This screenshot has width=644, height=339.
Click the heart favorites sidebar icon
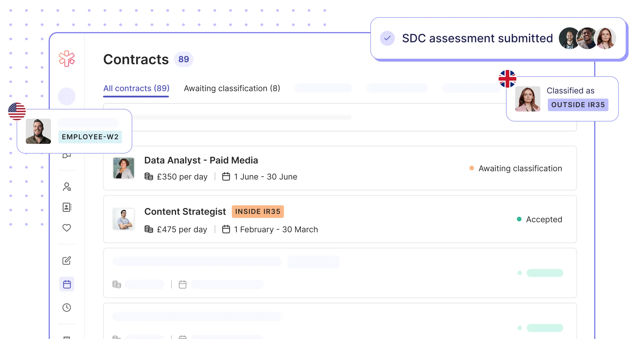pyautogui.click(x=67, y=228)
